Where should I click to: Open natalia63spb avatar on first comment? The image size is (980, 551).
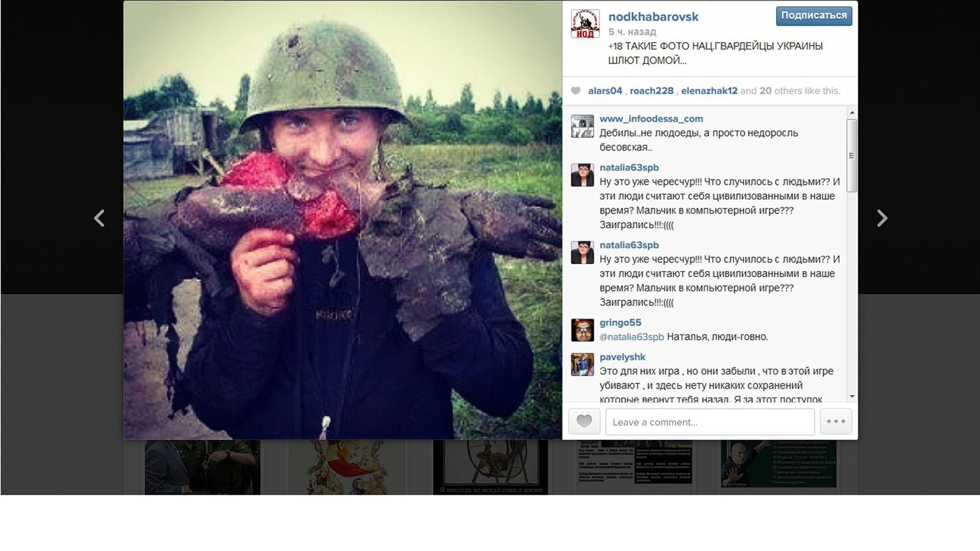tap(582, 175)
